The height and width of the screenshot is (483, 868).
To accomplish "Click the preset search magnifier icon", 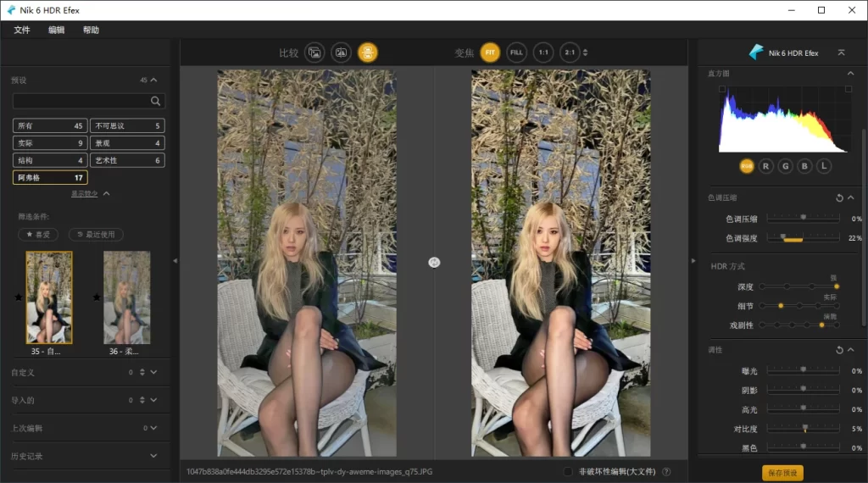I will click(155, 101).
